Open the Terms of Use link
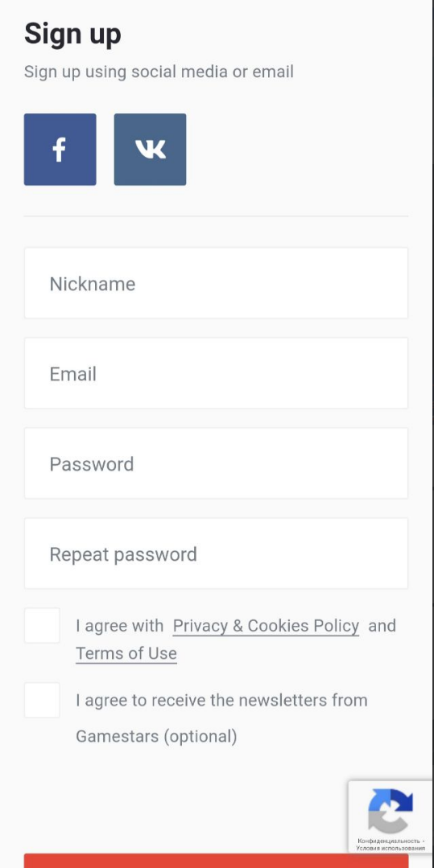The image size is (434, 868). click(126, 654)
